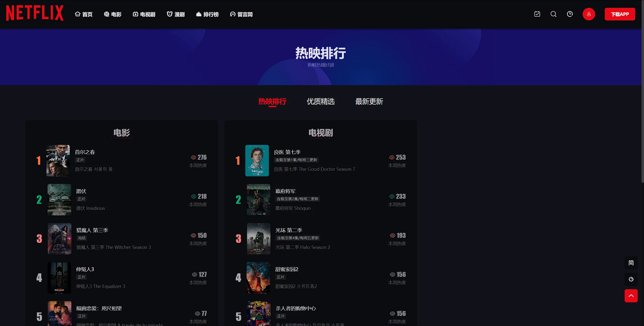The height and width of the screenshot is (326, 644).
Task: Toggle simplified Chinese 简 language button
Action: point(631,263)
